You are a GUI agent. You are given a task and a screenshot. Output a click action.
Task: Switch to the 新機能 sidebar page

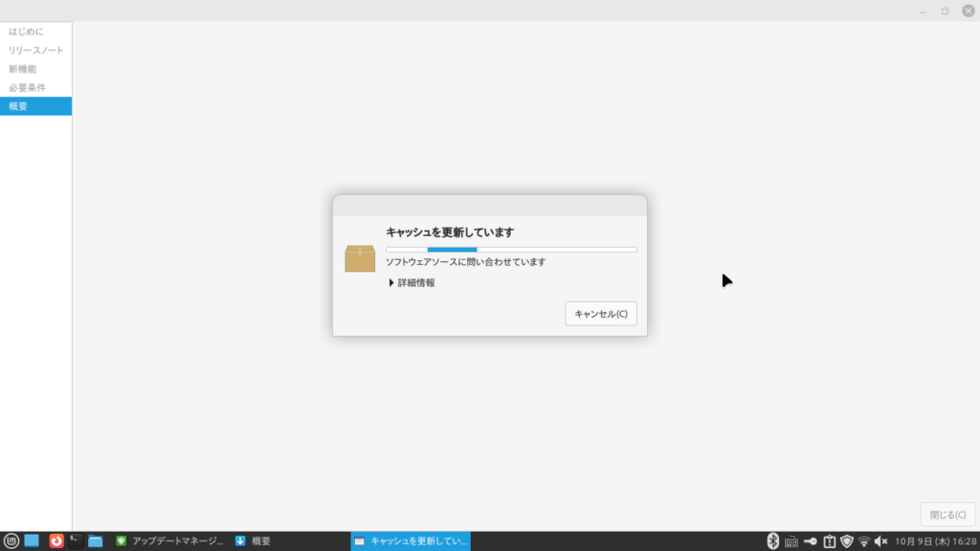pyautogui.click(x=23, y=69)
